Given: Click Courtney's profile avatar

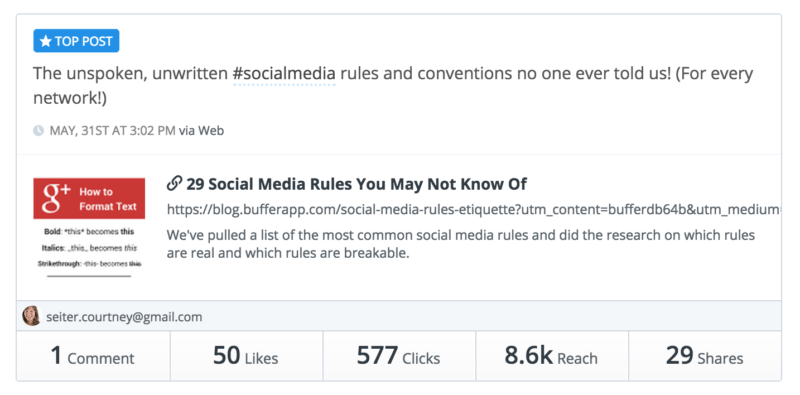Looking at the screenshot, I should (x=31, y=316).
